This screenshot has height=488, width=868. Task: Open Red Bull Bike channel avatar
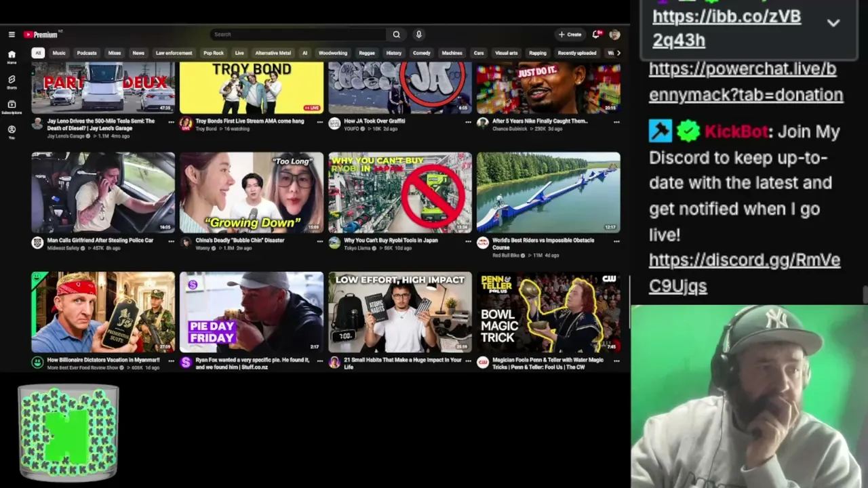coord(482,243)
